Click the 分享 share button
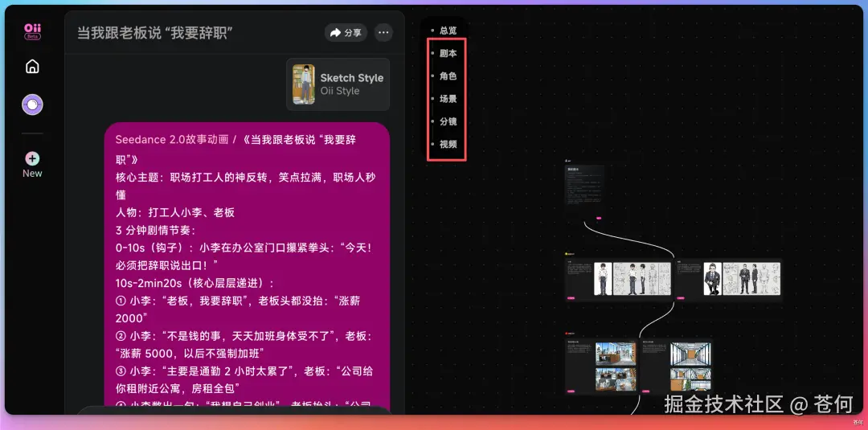This screenshot has height=430, width=868. [x=346, y=33]
